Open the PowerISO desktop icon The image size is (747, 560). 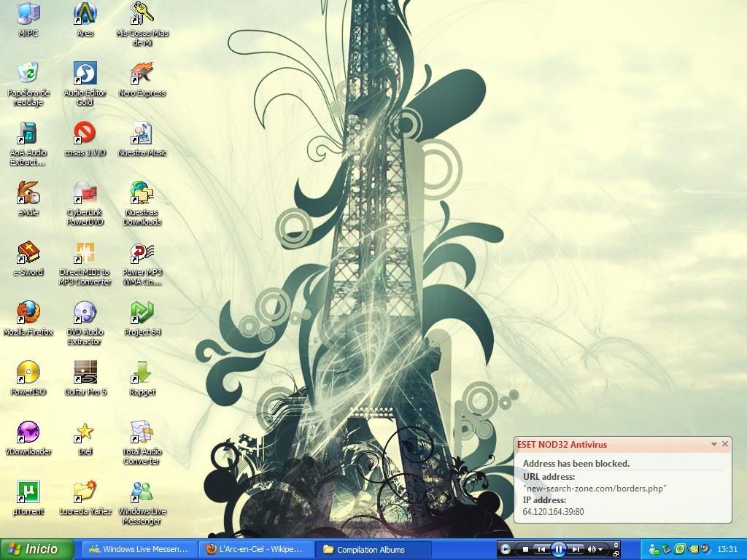coord(28,373)
